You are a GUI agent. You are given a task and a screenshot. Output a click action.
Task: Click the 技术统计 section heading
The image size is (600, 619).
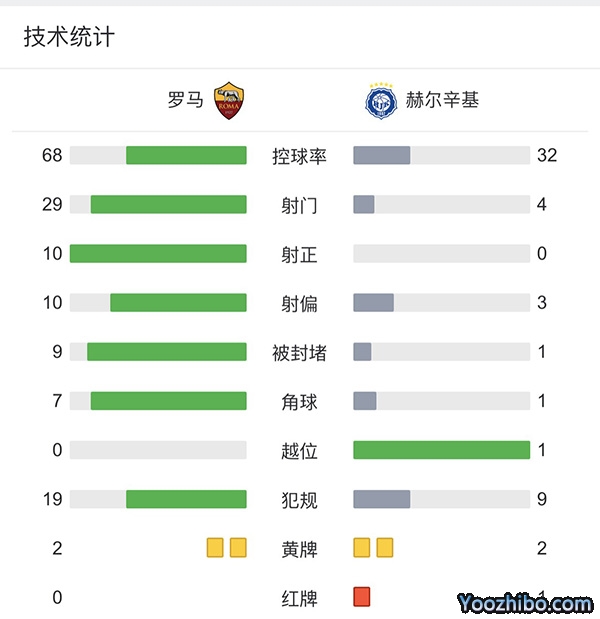69,37
